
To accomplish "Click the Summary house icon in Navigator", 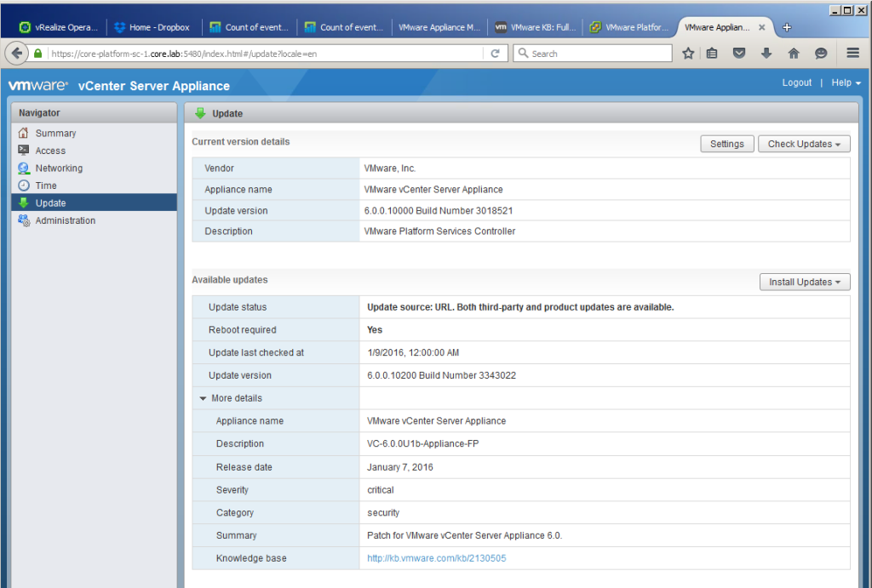I will 23,133.
